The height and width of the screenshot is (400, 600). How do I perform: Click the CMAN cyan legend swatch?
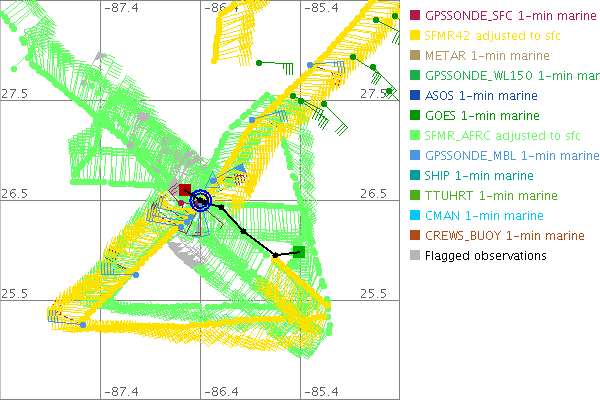pos(415,215)
